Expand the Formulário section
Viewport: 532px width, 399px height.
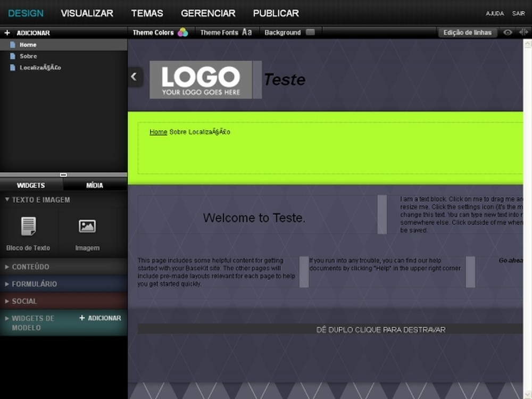click(63, 284)
